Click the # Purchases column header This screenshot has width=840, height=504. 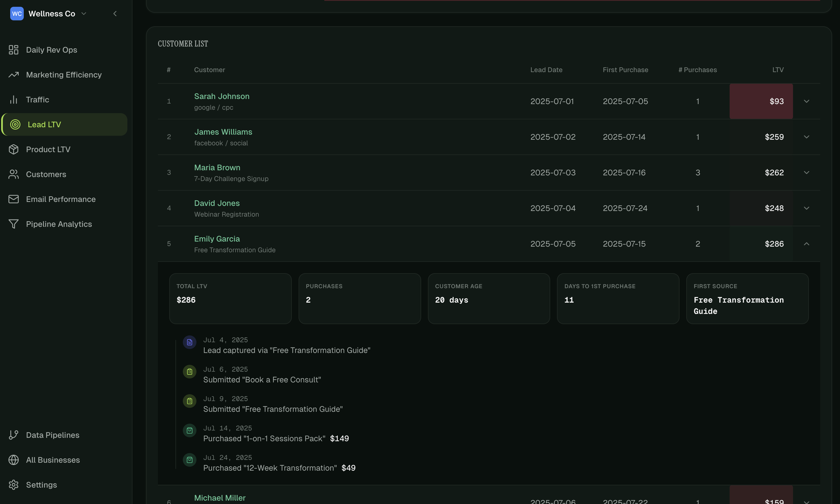698,70
